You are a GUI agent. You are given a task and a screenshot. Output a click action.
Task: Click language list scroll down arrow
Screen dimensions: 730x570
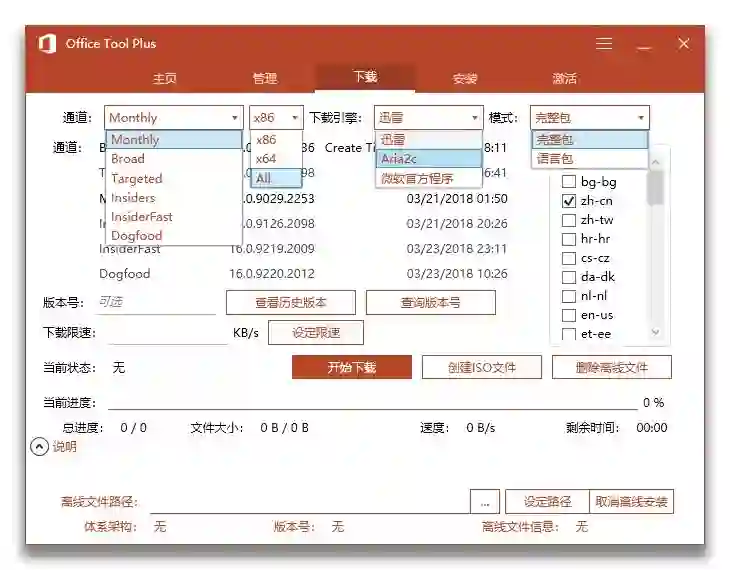(656, 332)
